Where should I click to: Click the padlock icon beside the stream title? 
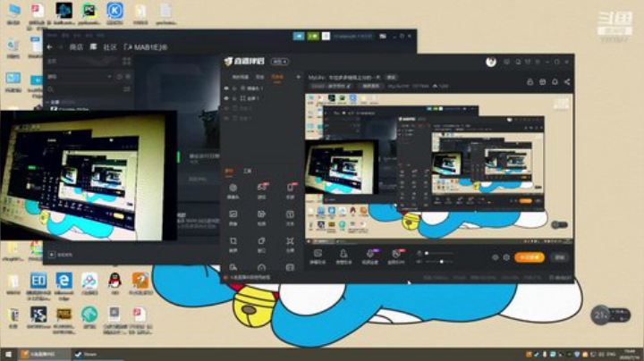pos(530,82)
